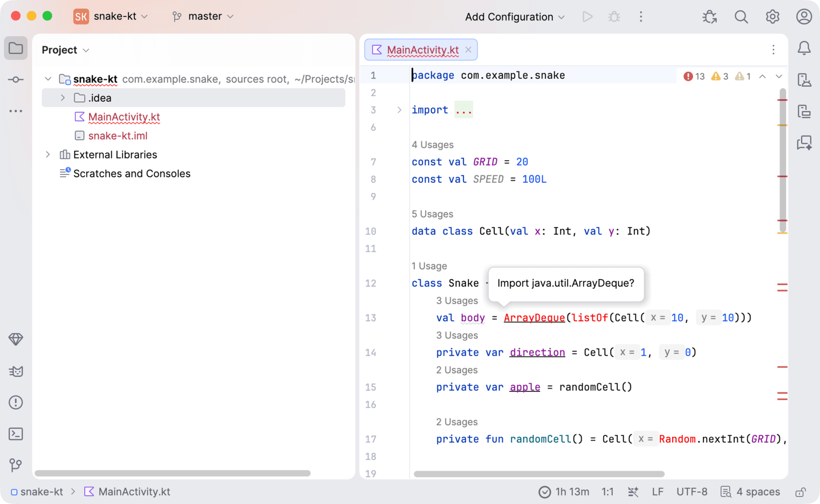Image resolution: width=820 pixels, height=504 pixels.
Task: Open Scratches and Consoles
Action: [132, 174]
